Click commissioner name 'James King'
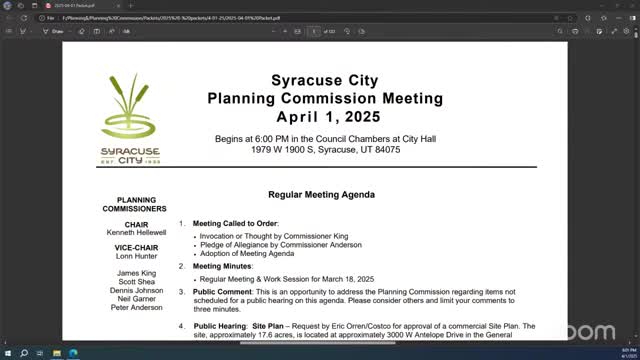Image resolution: width=640 pixels, height=360 pixels. (136, 273)
